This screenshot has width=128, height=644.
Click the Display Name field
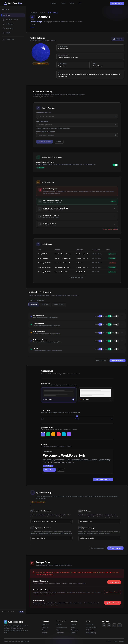(90, 48)
